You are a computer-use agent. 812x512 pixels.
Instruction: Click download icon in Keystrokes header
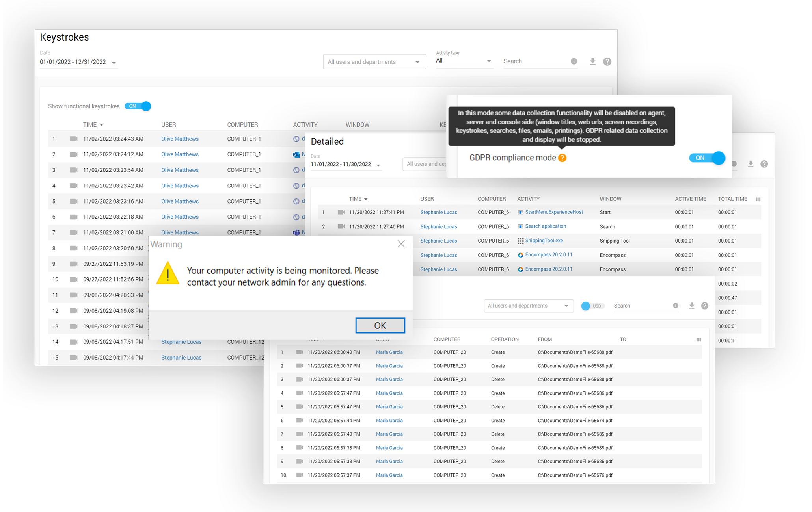(592, 61)
